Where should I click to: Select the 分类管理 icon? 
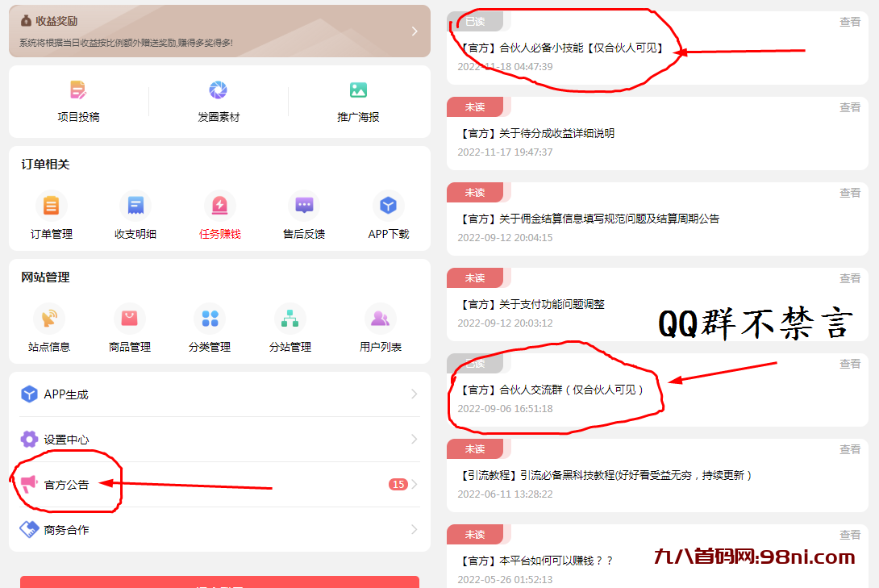pos(210,319)
